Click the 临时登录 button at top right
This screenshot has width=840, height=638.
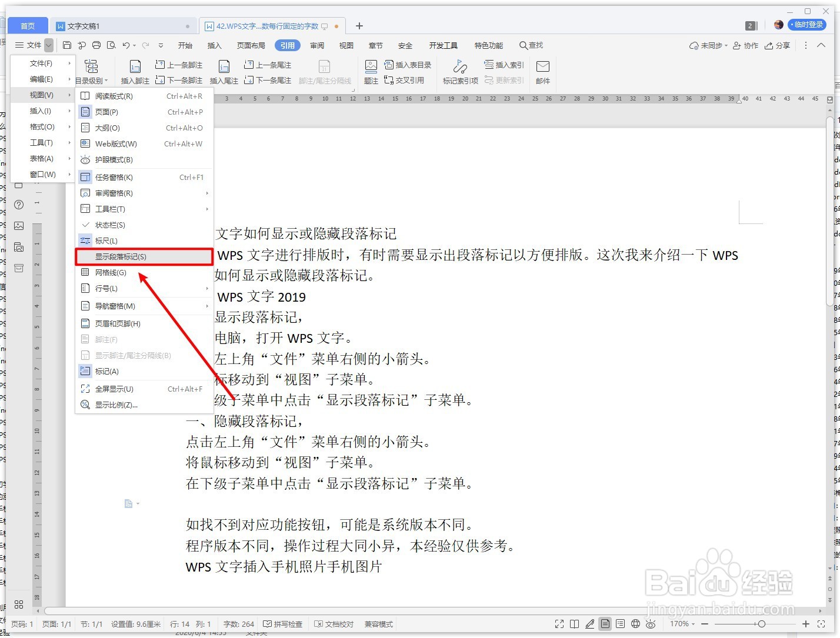[808, 24]
